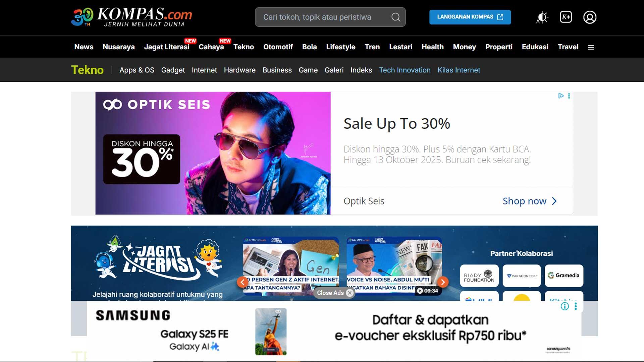Select the Internet subcategory

pyautogui.click(x=204, y=70)
